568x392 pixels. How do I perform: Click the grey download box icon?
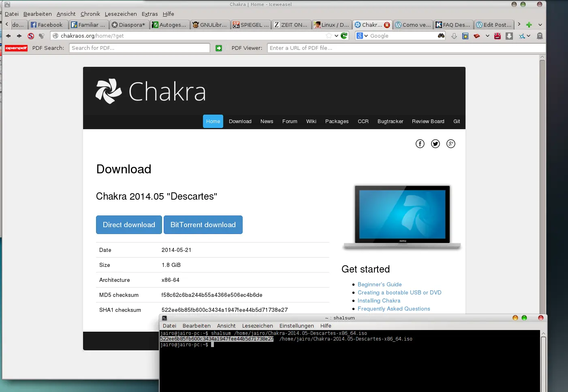(509, 36)
